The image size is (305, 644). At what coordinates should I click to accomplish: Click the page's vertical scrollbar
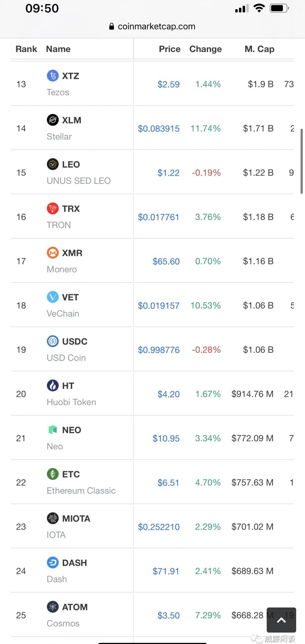tap(302, 161)
